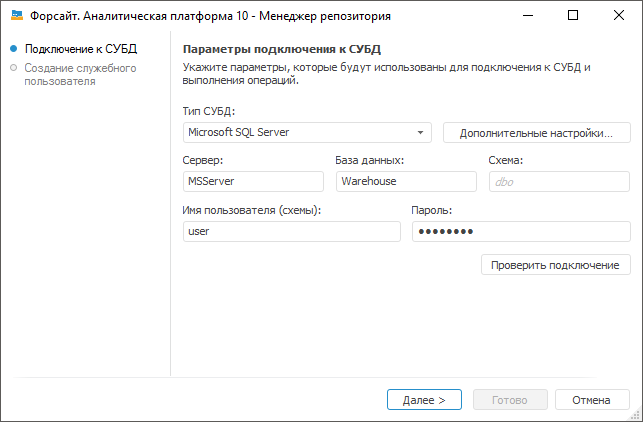The image size is (643, 422).
Task: Click the blue bullet beside Подключение к СУБД
Action: pos(13,48)
